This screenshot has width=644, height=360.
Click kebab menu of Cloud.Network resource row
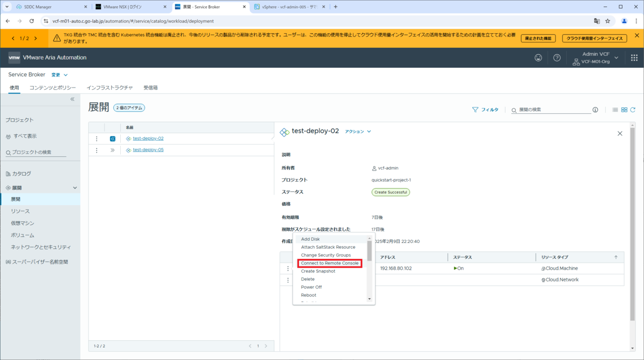coord(288,280)
